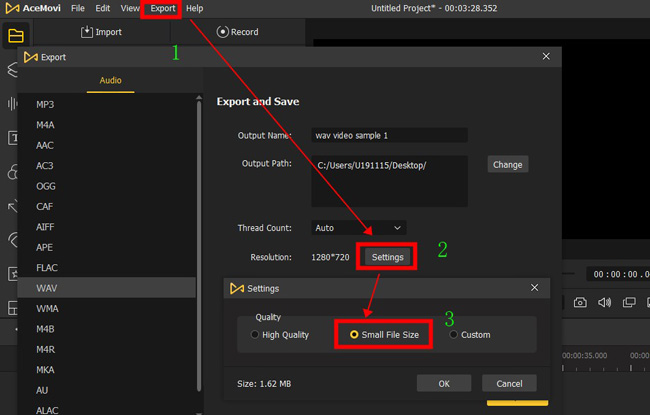
Task: Click the volume speaker icon
Action: coord(604,302)
